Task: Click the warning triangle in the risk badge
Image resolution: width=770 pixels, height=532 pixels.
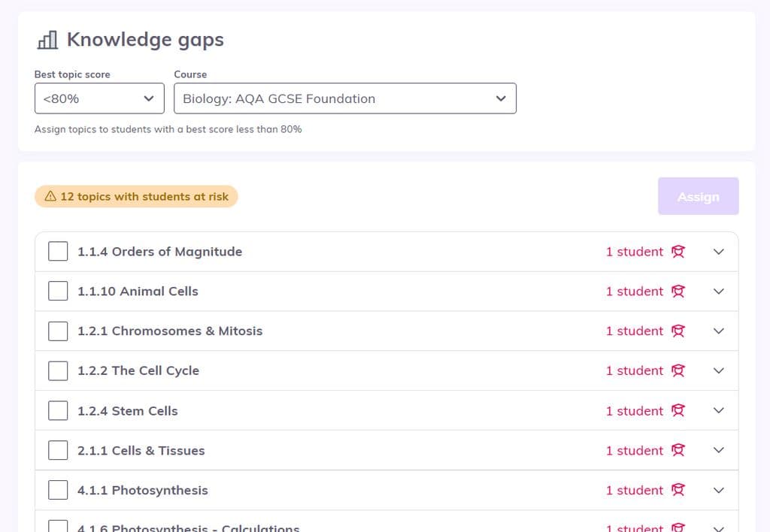Action: click(x=50, y=196)
